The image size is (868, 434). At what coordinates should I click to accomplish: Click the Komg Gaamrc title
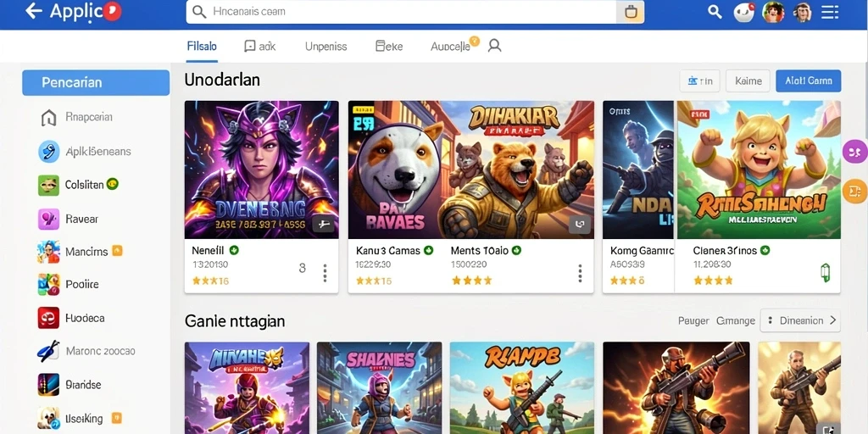(642, 251)
